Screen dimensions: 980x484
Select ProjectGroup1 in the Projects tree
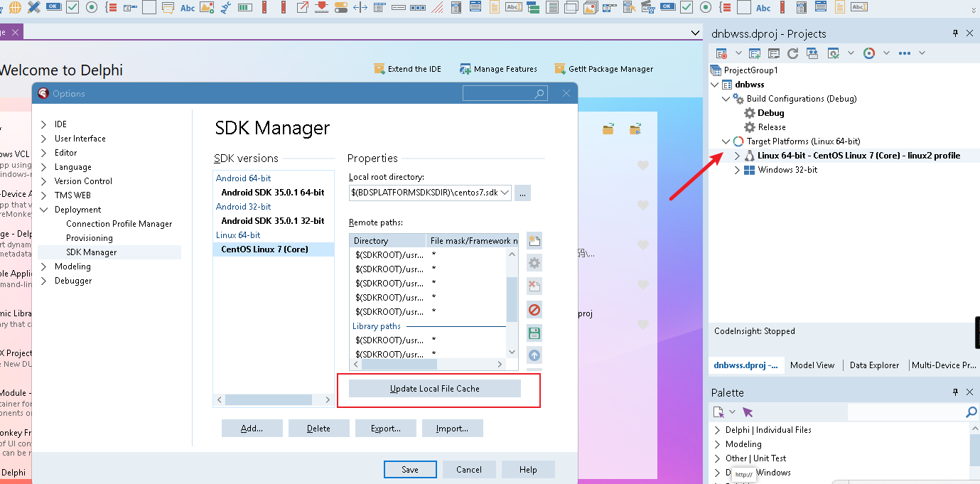click(x=751, y=70)
